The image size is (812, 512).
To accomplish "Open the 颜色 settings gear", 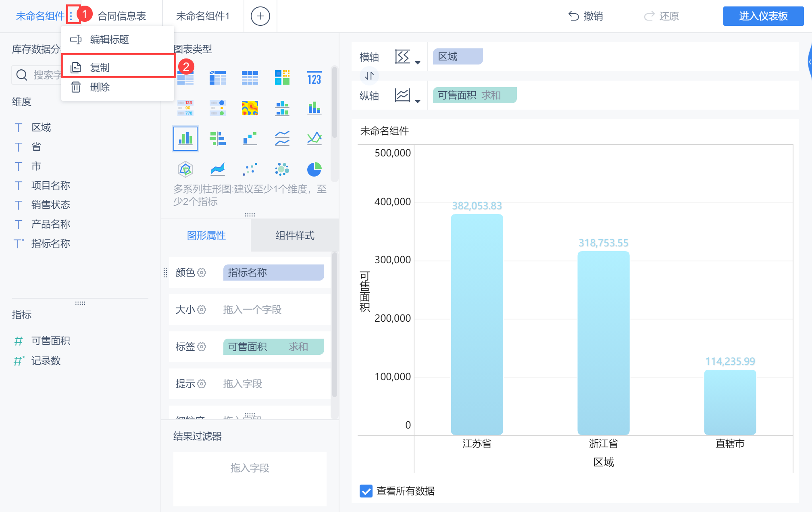I will 202,273.
